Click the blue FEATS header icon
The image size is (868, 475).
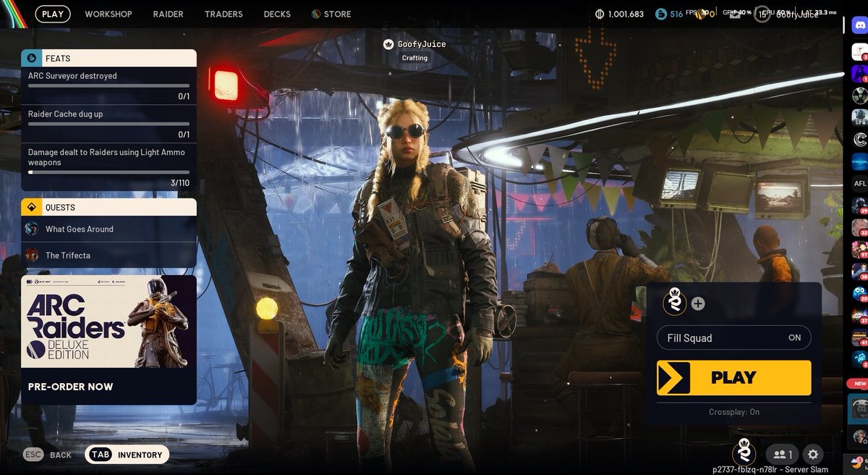click(x=31, y=58)
